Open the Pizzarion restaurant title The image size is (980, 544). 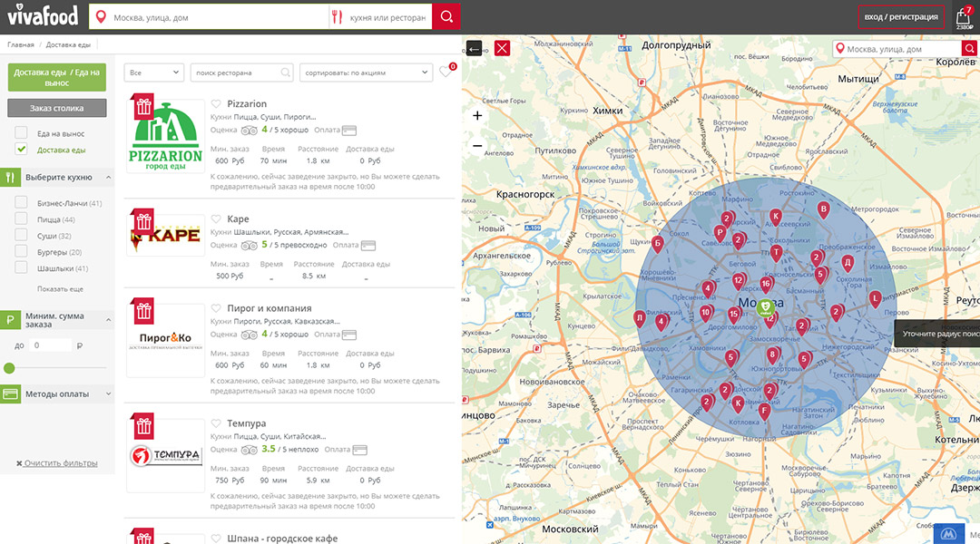247,103
